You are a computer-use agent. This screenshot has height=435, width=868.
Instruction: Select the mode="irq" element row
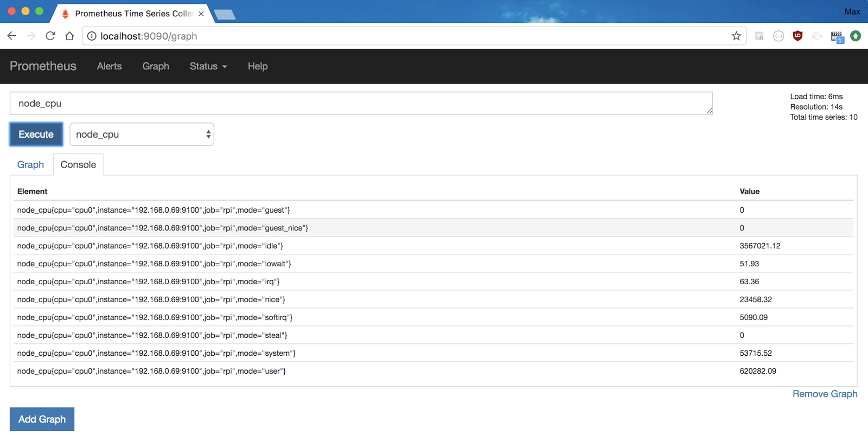(x=433, y=282)
